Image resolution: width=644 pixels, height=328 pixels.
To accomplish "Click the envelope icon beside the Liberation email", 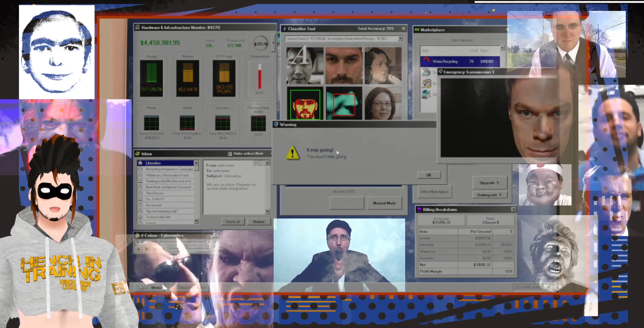I will (x=141, y=163).
